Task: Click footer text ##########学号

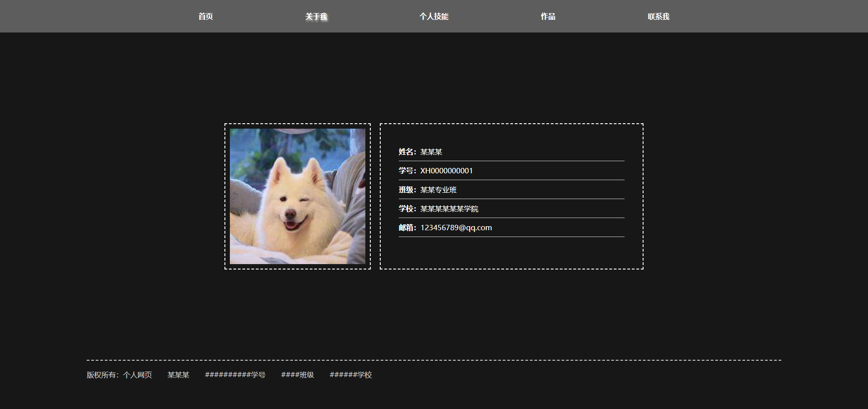Action: (x=235, y=375)
